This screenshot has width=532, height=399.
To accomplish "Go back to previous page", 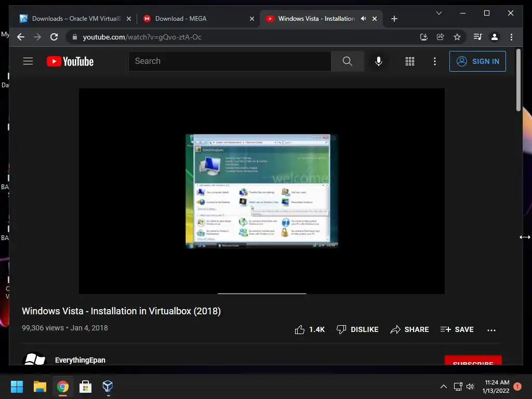I will click(x=21, y=37).
